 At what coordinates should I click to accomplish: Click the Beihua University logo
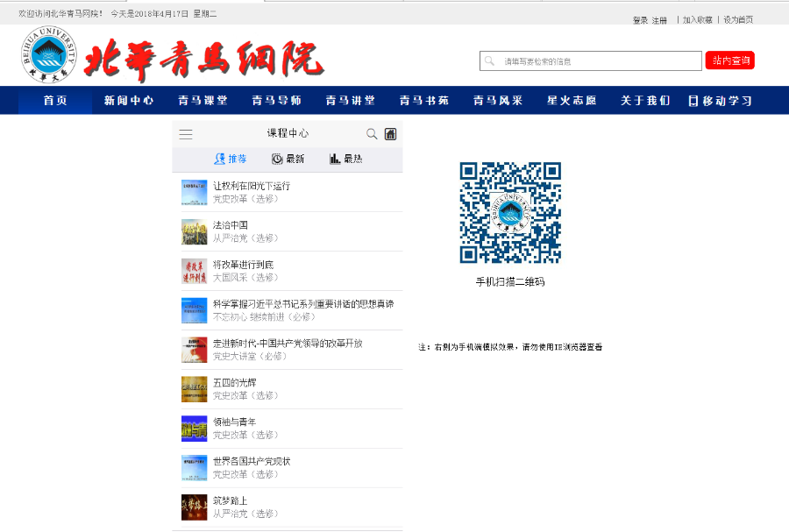point(49,54)
